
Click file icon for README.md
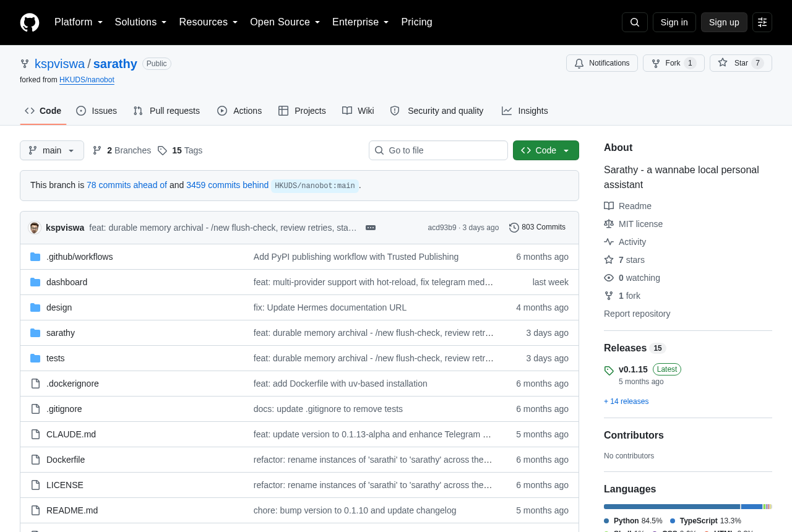tap(35, 510)
